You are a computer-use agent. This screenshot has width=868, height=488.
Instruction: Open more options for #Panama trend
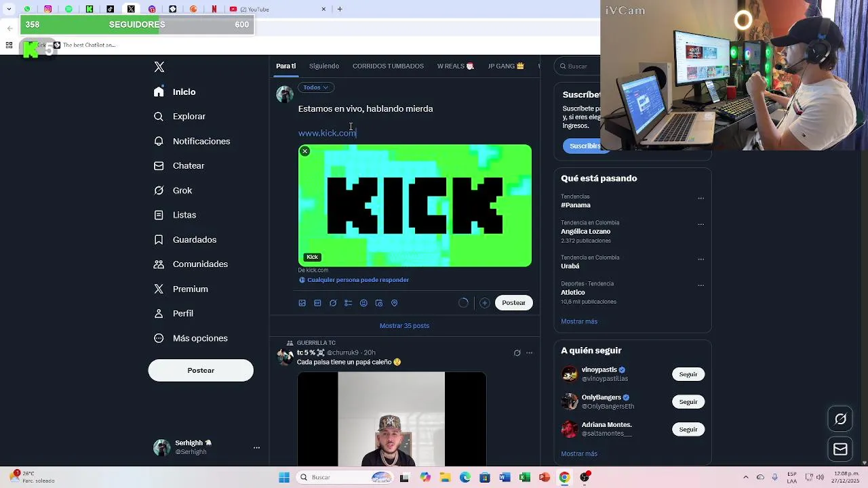701,199
